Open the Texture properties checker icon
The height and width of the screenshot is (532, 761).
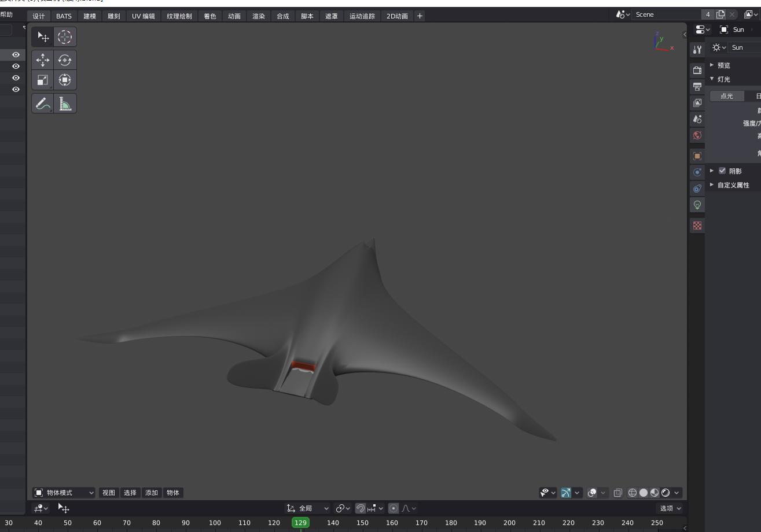(697, 226)
